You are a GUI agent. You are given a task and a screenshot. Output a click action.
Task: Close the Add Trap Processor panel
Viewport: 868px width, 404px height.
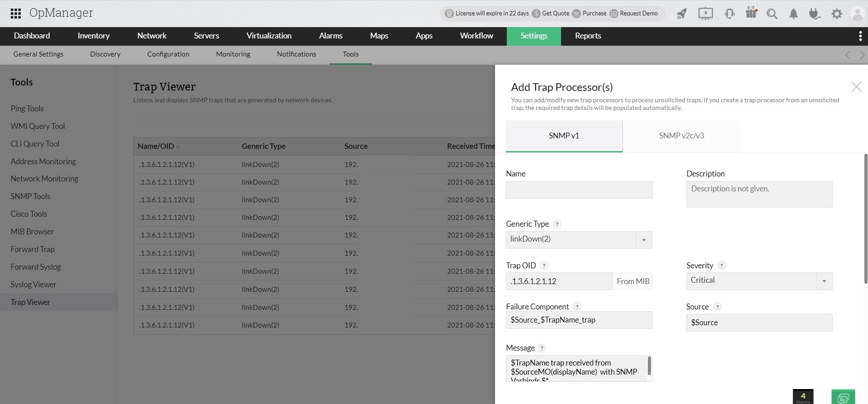[856, 87]
